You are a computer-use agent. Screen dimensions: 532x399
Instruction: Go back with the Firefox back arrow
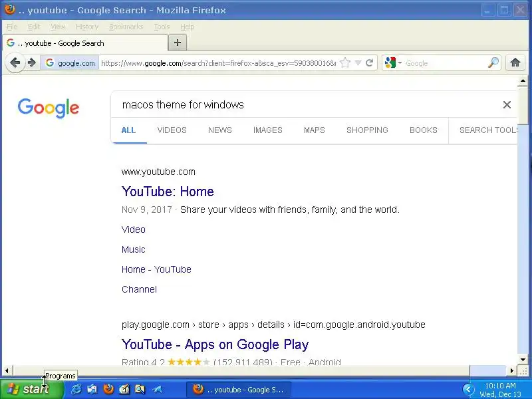[15, 63]
